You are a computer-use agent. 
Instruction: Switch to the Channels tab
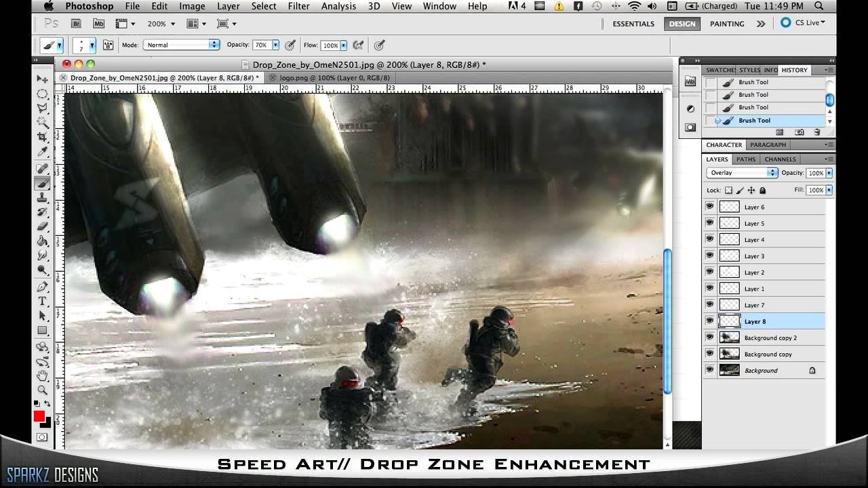click(x=780, y=159)
